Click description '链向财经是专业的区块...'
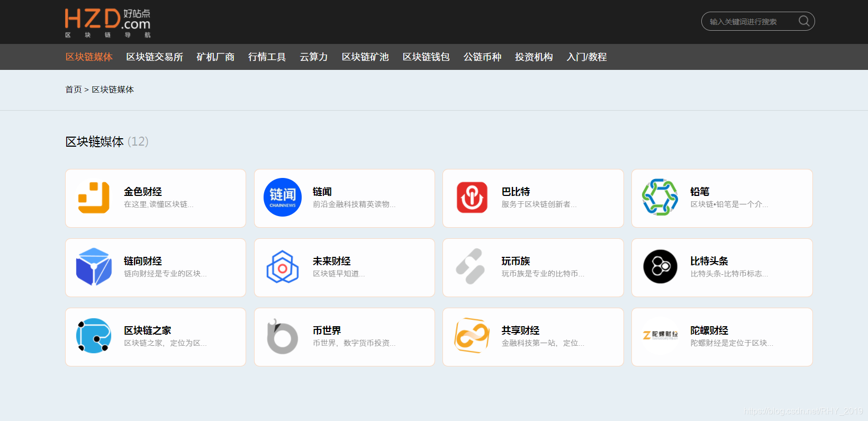The image size is (868, 421). pos(165,274)
